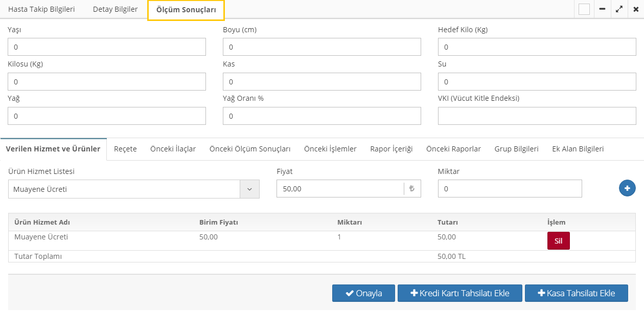Click the white square box in header
The height and width of the screenshot is (330, 644).
(584, 9)
